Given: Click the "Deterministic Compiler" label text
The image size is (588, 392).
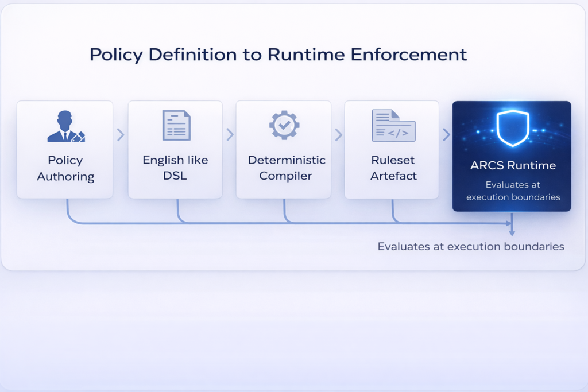Looking at the screenshot, I should click(x=286, y=168).
